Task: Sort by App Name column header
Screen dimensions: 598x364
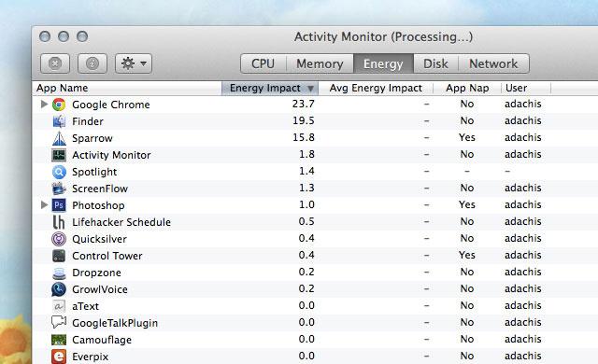Action: pos(127,88)
